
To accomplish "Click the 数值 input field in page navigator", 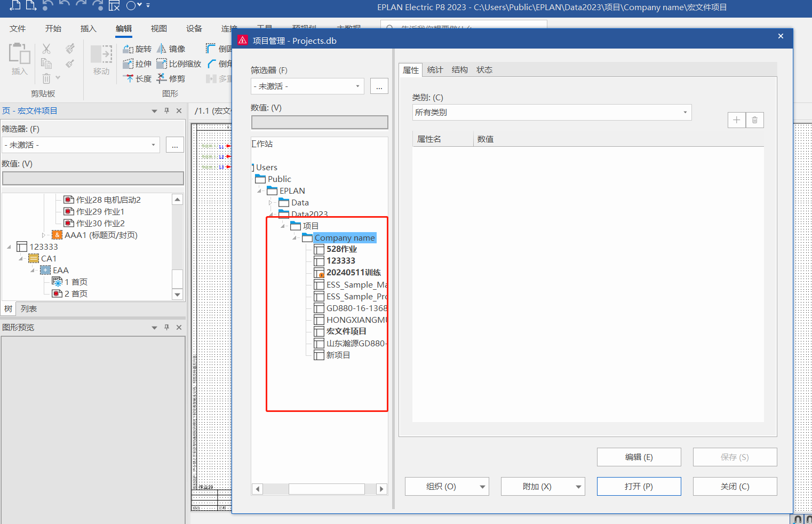I will coord(93,179).
